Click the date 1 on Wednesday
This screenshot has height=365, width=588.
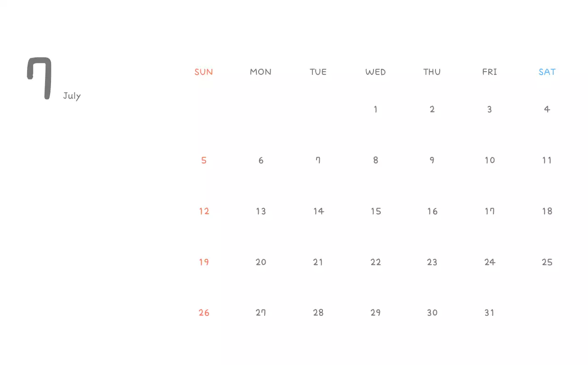click(375, 109)
